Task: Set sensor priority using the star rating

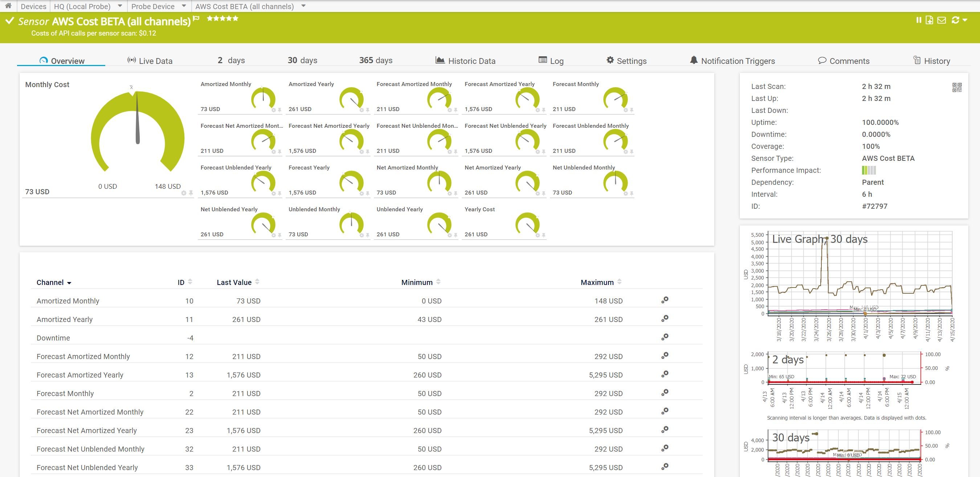Action: [223, 17]
